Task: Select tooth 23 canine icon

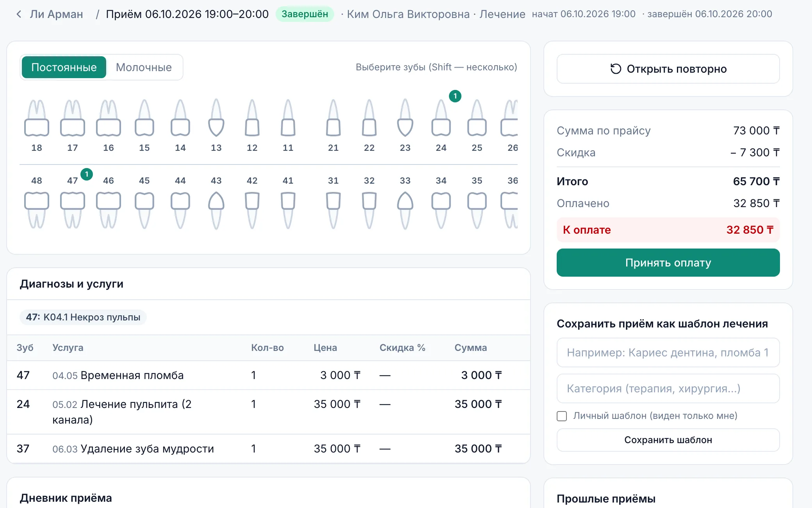Action: [x=405, y=118]
